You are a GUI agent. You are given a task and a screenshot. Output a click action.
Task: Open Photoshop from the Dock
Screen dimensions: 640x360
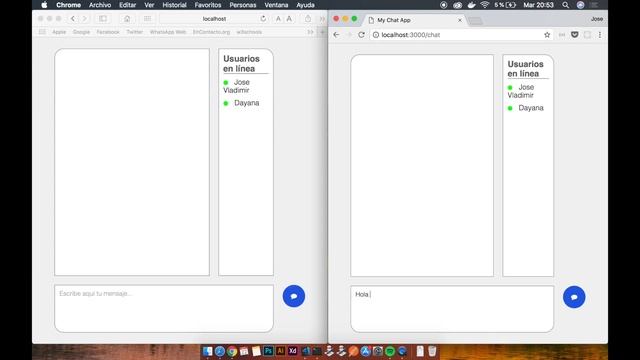[268, 351]
